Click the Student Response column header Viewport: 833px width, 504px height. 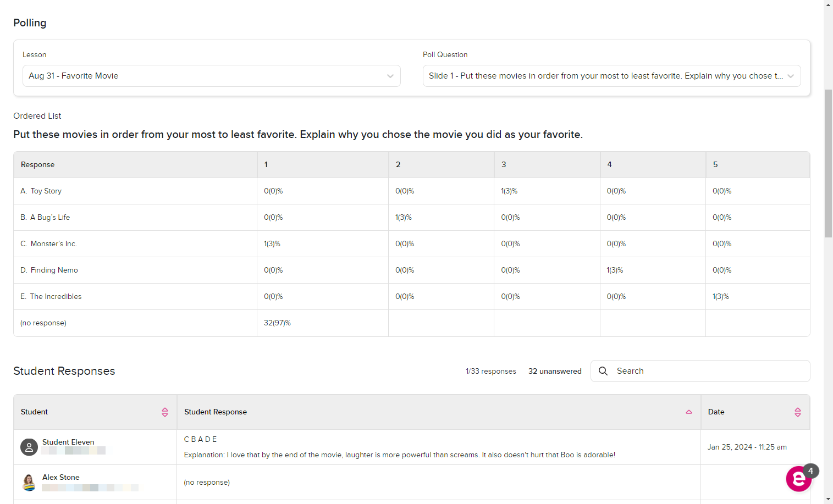tap(439, 412)
